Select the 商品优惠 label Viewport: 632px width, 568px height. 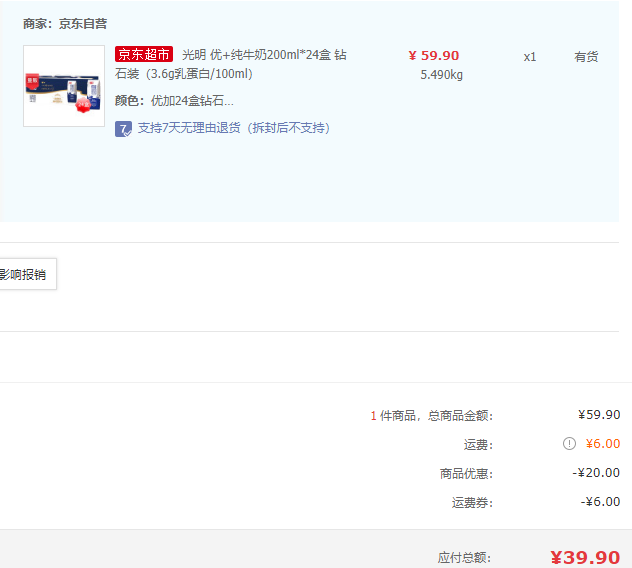[466, 473]
